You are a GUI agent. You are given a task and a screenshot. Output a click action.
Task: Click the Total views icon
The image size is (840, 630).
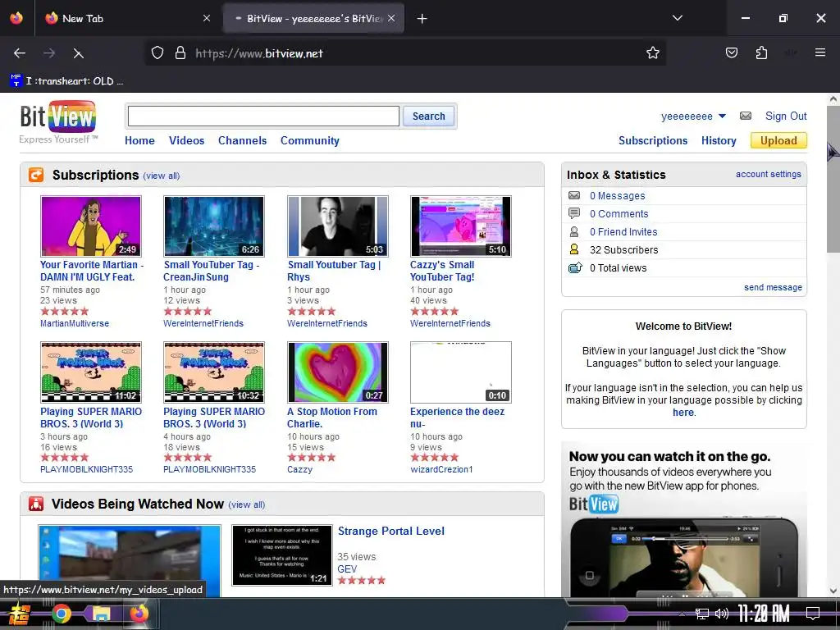(575, 267)
